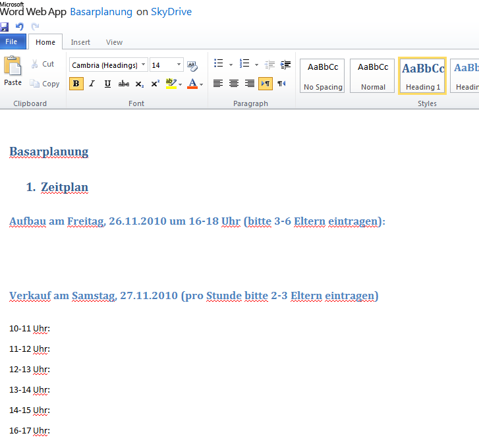Apply the red font color
This screenshot has height=448, width=479.
click(x=192, y=84)
